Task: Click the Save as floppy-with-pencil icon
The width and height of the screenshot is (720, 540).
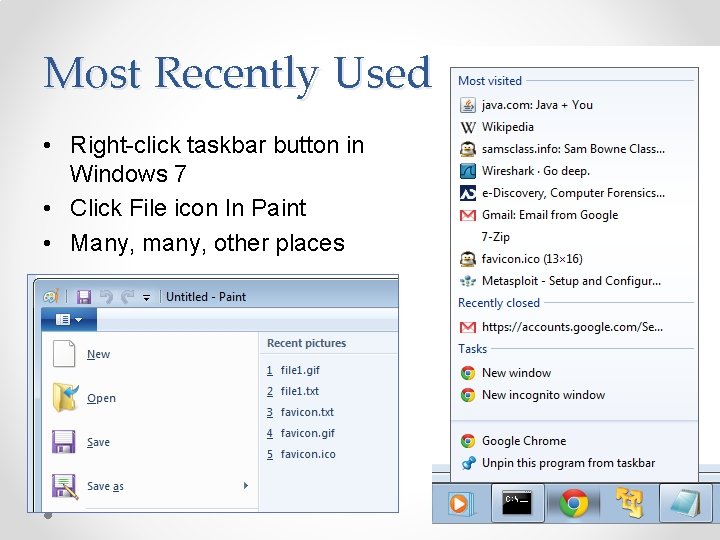Action: click(64, 486)
